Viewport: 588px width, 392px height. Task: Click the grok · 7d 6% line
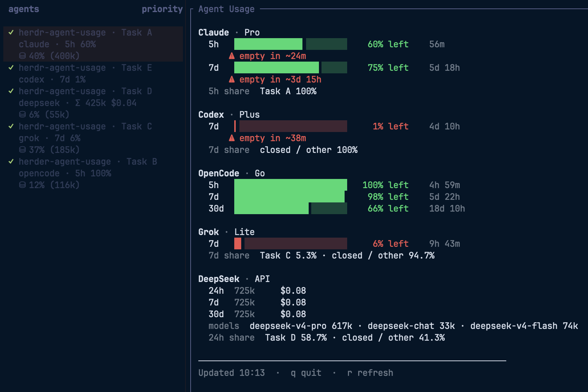(x=49, y=138)
